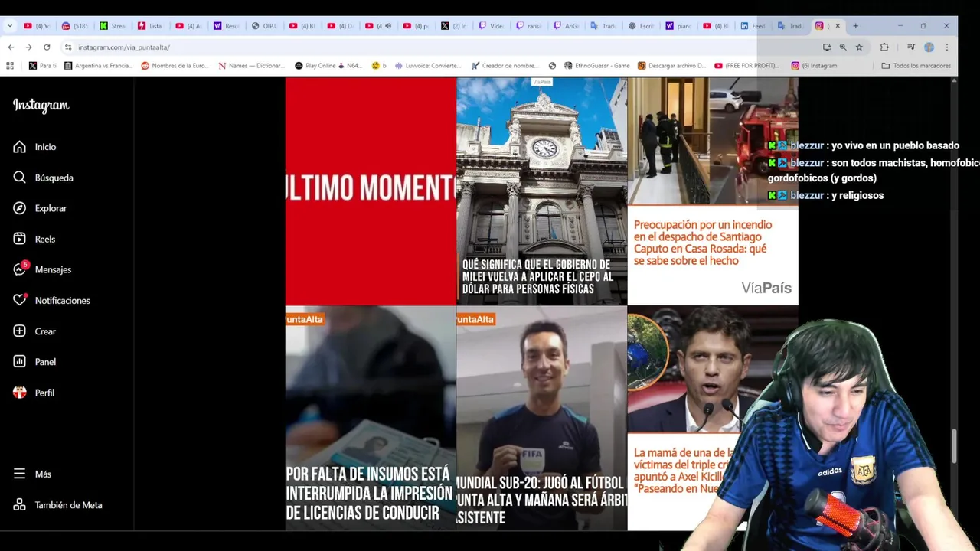This screenshot has height=551, width=980.
Task: Click the zoom magnifier icon in address bar
Action: click(843, 47)
